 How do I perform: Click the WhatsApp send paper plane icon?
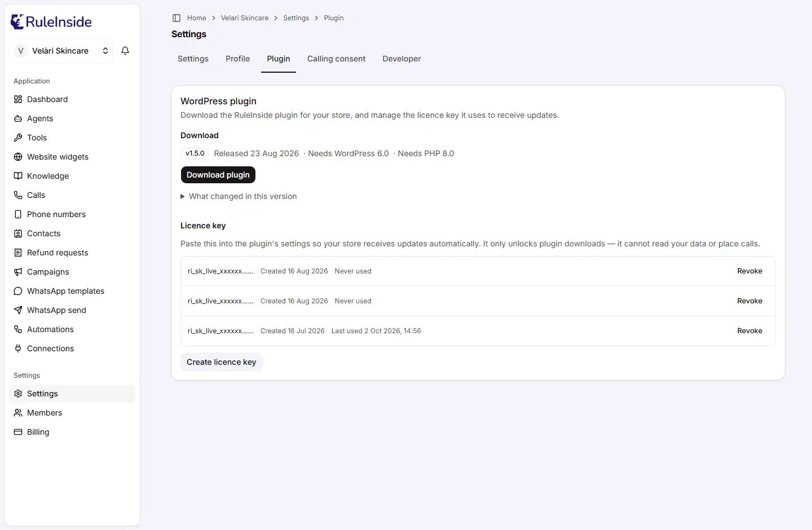[18, 310]
